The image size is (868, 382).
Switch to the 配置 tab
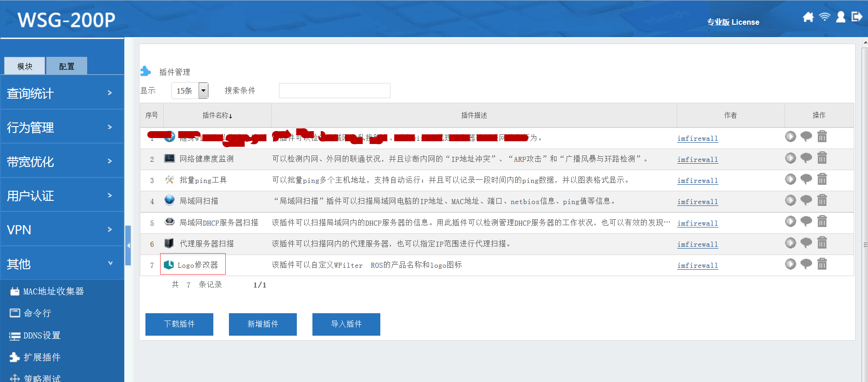pyautogui.click(x=67, y=66)
